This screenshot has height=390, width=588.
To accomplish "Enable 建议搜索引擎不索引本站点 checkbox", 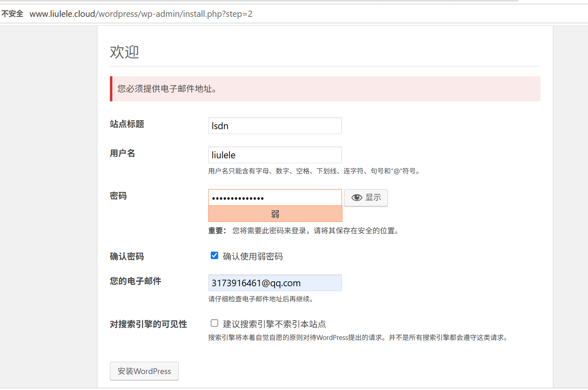I will point(214,323).
